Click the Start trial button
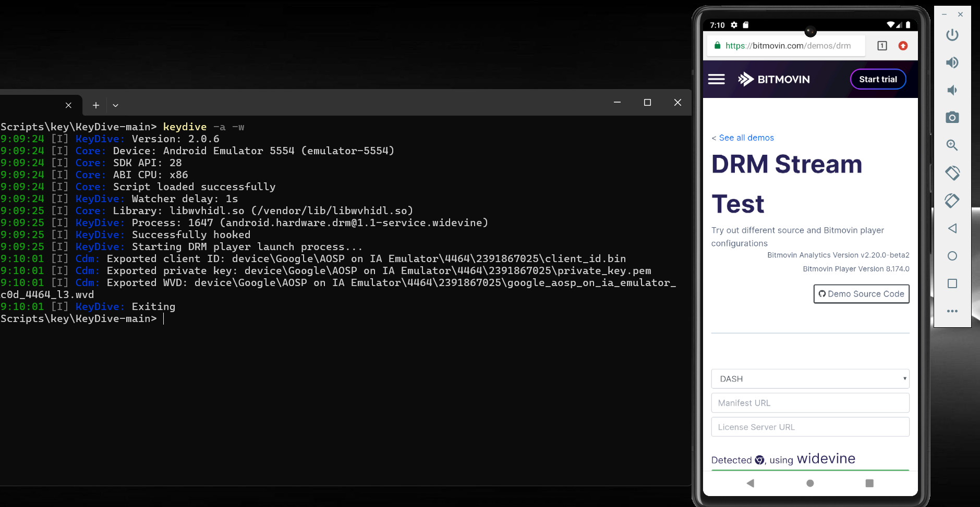This screenshot has width=980, height=507. point(878,79)
